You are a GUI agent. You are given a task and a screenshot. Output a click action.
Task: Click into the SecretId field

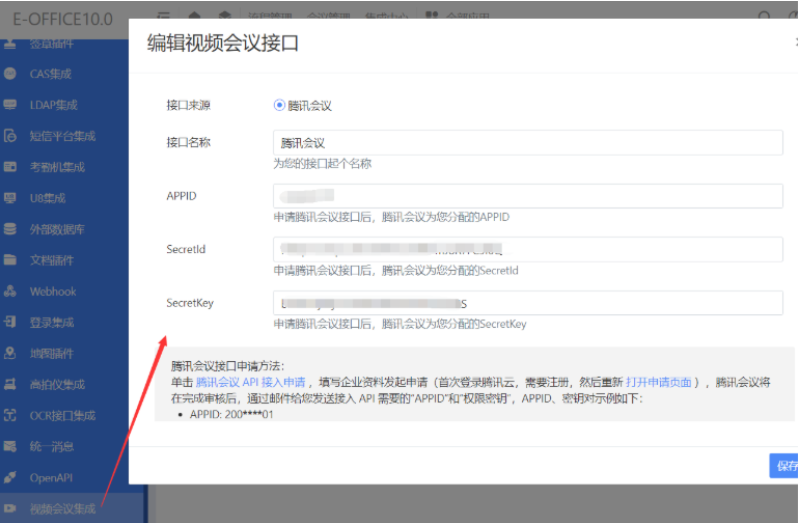tap(528, 249)
